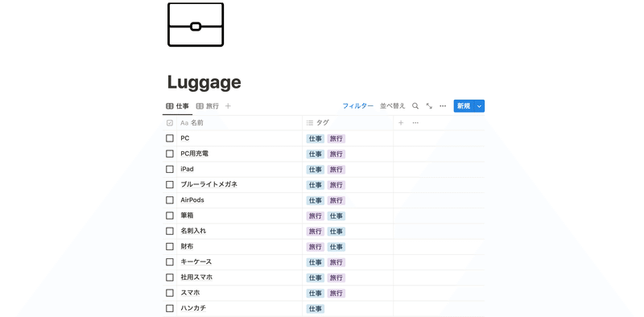Screen dimensions: 644x317
Task: Click the 並べ替え sort button
Action: 392,106
